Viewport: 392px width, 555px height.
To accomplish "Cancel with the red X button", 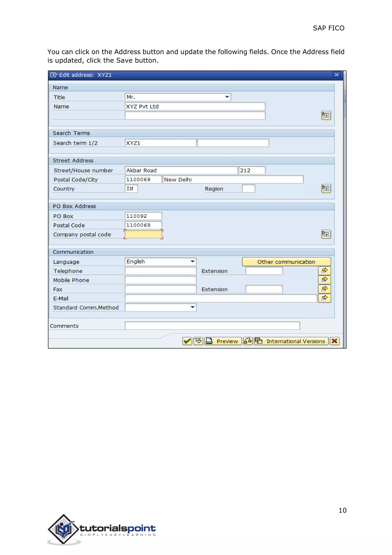I will [x=335, y=341].
